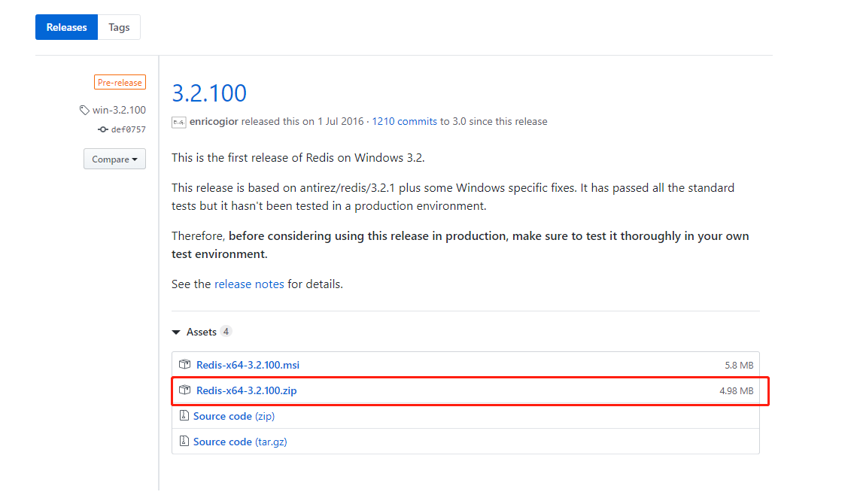Viewport: 857px width, 504px height.
Task: Open the win-3.2.100 tag link
Action: pos(119,110)
